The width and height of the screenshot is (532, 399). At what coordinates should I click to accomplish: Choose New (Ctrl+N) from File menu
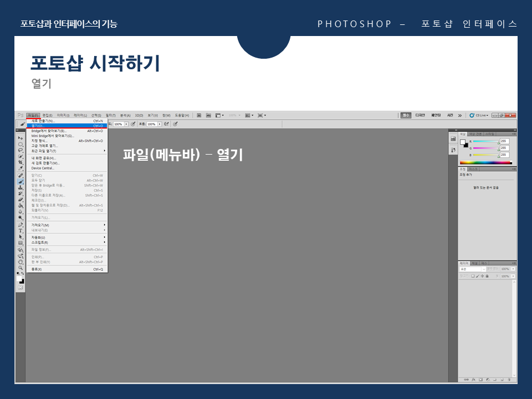point(67,121)
